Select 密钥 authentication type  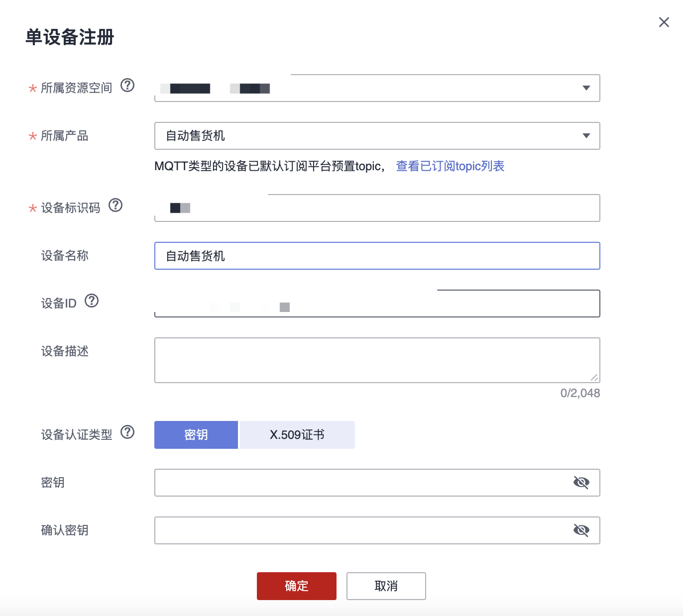[x=196, y=435]
